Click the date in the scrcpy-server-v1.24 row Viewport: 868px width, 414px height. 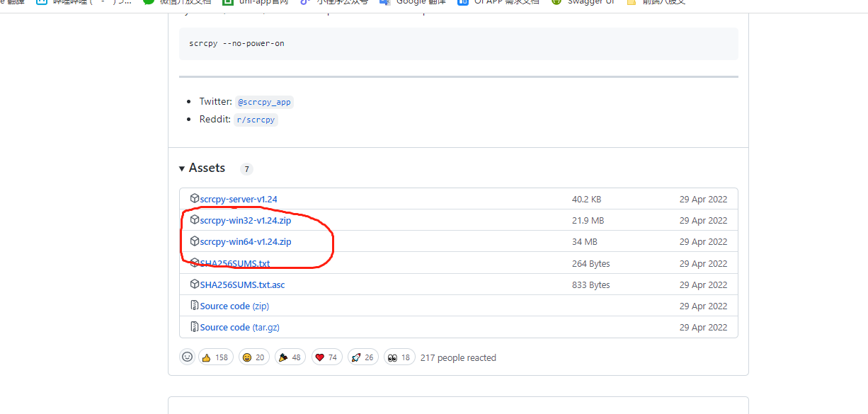704,199
